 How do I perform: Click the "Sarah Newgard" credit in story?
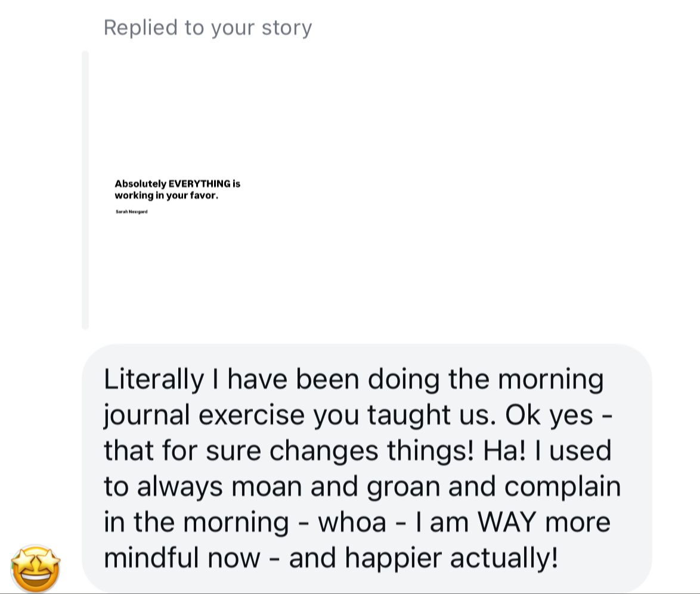[x=132, y=212]
